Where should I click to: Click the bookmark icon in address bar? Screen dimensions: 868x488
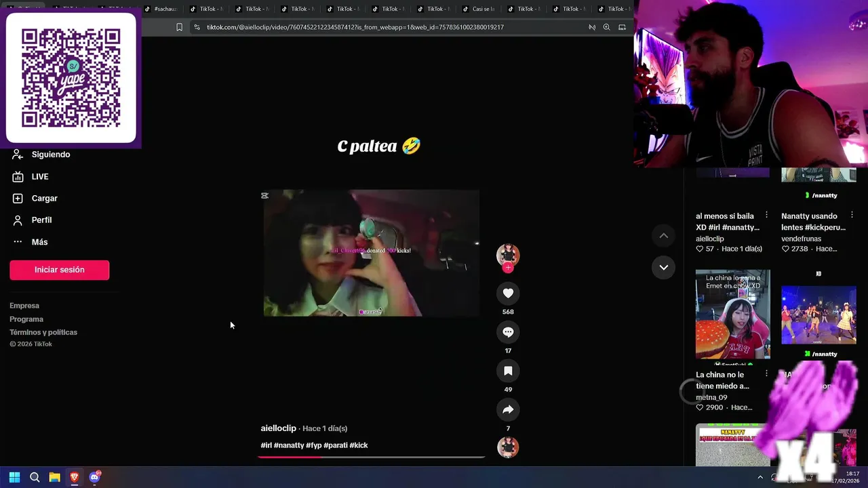(179, 27)
